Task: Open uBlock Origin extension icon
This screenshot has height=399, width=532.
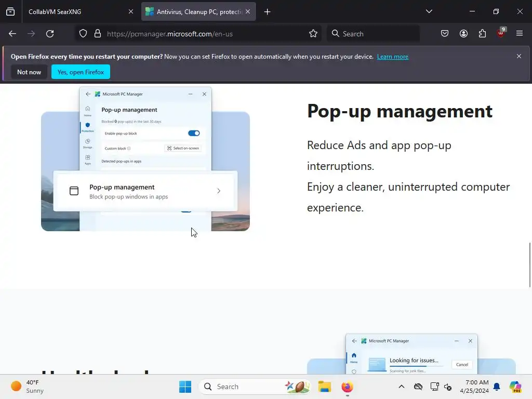Action: pyautogui.click(x=501, y=33)
